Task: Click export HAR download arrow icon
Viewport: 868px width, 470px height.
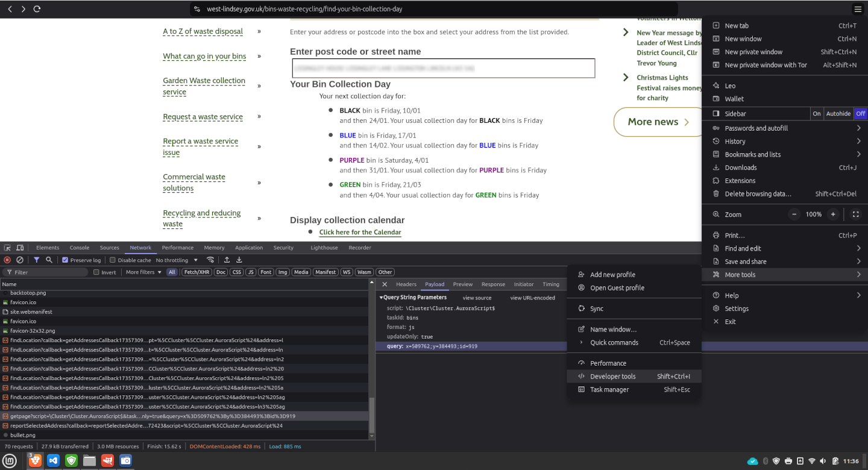Action: (x=239, y=260)
